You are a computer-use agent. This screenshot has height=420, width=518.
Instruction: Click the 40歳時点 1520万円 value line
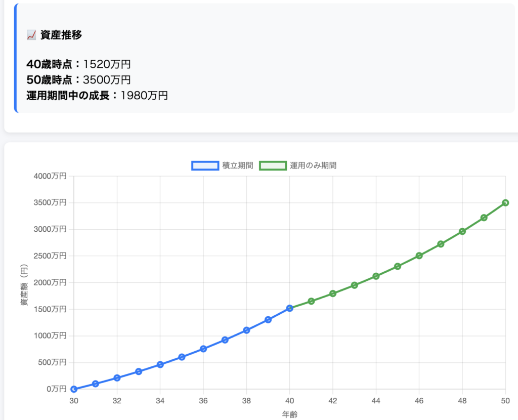coord(78,64)
